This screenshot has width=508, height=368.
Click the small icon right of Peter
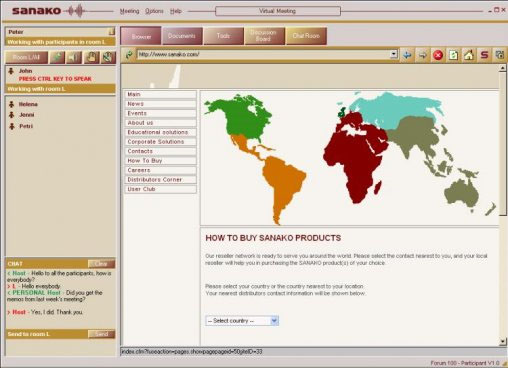click(112, 32)
